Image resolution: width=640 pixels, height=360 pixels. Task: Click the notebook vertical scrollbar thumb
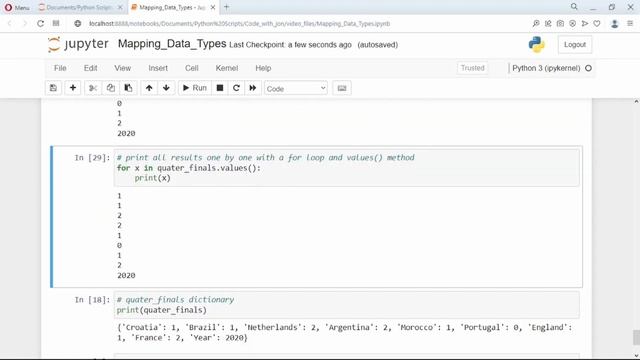(x=636, y=337)
